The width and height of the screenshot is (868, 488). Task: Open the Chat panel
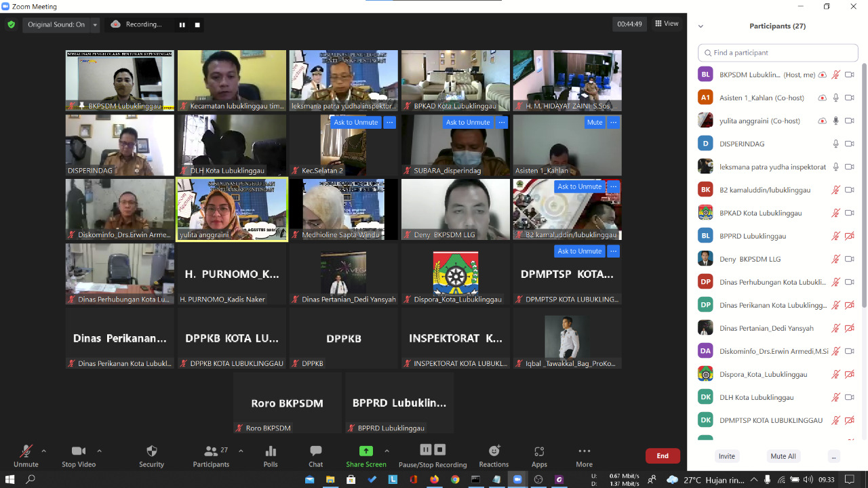(315, 455)
